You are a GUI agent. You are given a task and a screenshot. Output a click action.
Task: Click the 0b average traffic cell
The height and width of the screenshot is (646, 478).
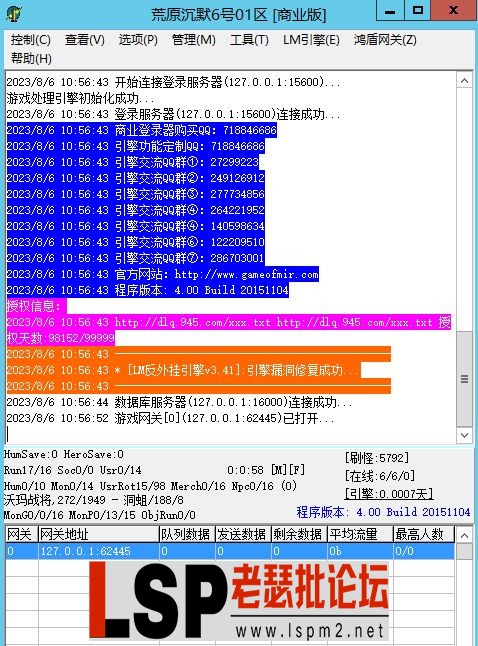[x=360, y=551]
